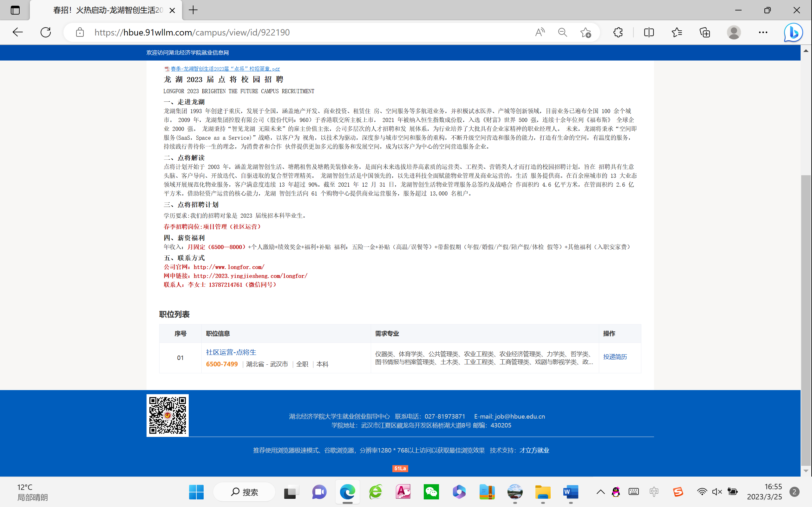Open the 春季-龙湖智创生活2023届 pdf link
The image size is (812, 507).
click(225, 69)
